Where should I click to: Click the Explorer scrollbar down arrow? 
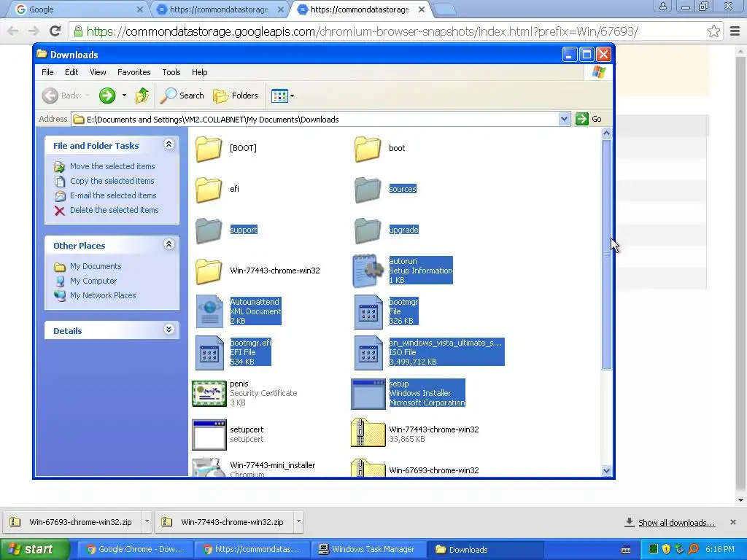(x=606, y=471)
